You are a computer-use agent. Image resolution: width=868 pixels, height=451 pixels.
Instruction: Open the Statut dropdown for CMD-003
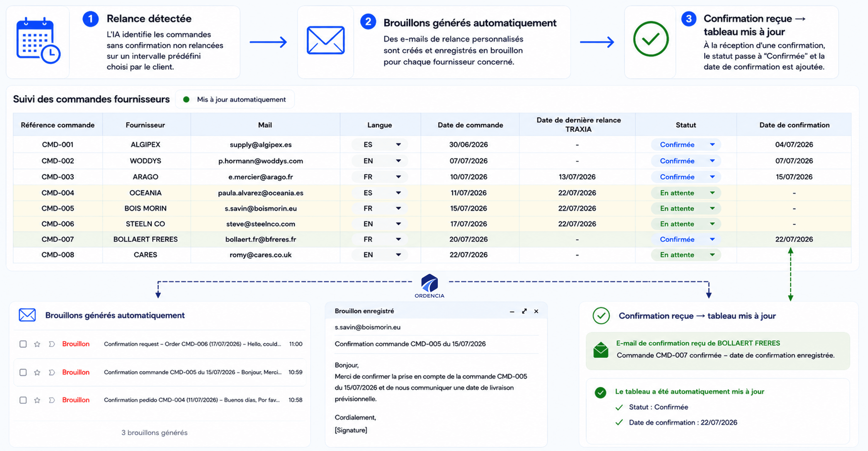[686, 177]
